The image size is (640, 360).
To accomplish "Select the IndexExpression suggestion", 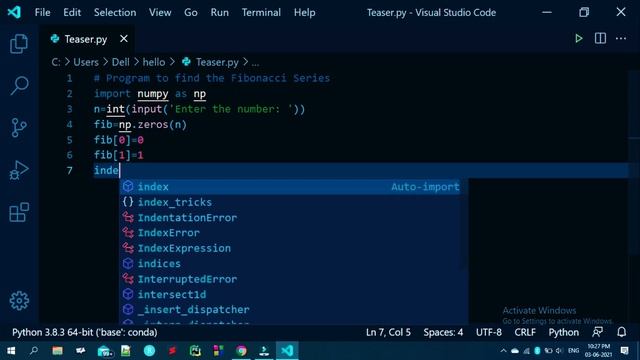I will pyautogui.click(x=289, y=248).
